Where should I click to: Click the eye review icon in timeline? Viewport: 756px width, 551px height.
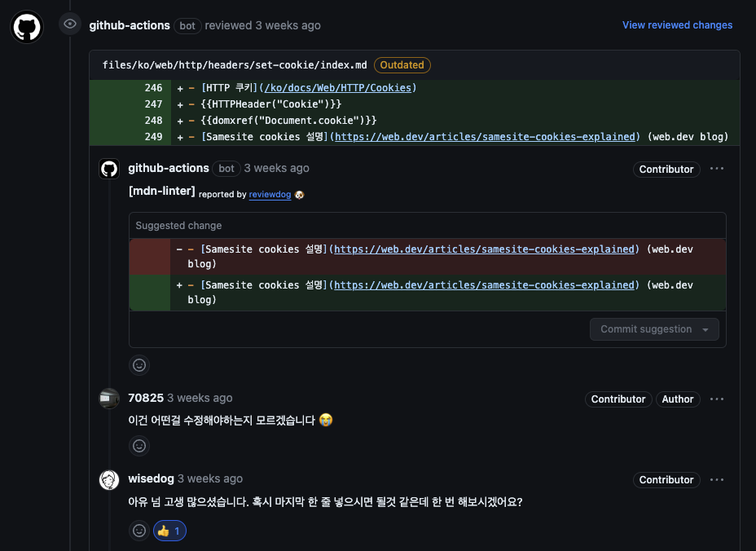pos(70,24)
